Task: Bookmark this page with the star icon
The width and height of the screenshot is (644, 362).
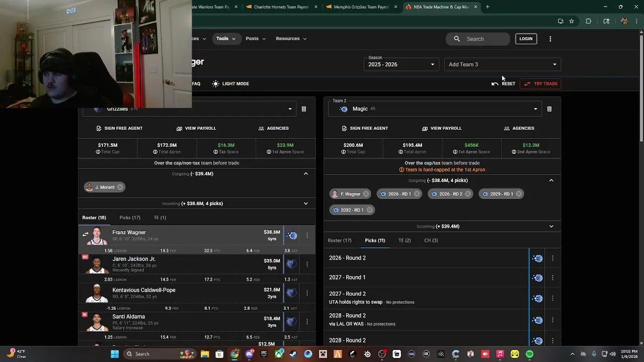Action: coord(572,21)
